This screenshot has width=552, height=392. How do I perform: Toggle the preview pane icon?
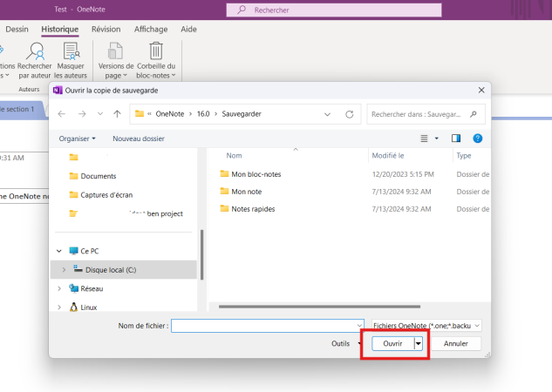click(x=455, y=138)
